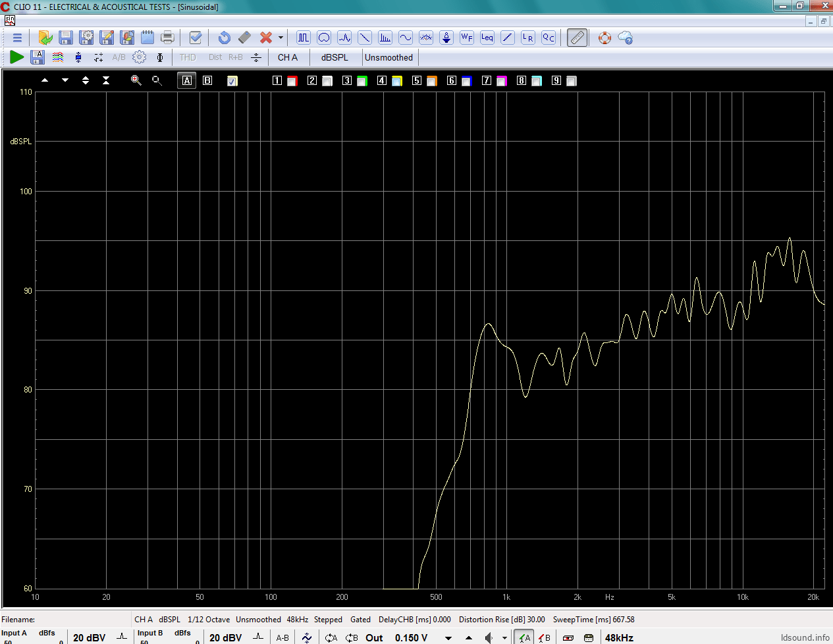Viewport: 833px width, 644px height.
Task: Click the divide symbol icon after R+B
Action: pos(256,57)
